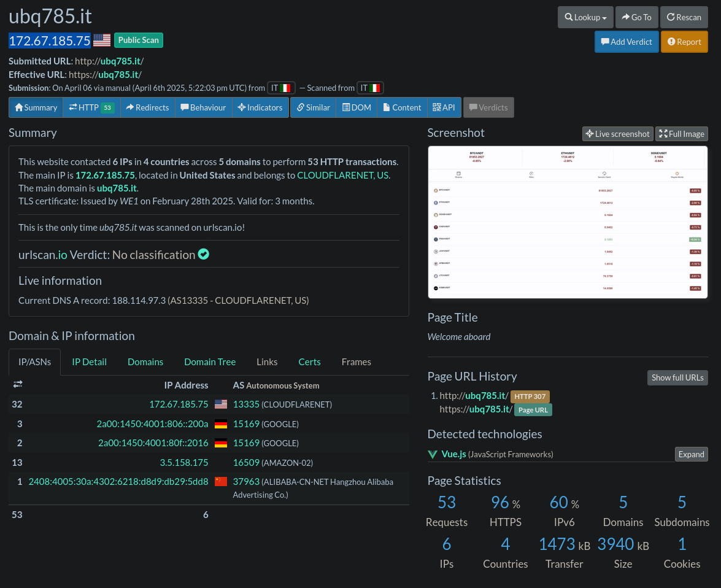The height and width of the screenshot is (588, 721).
Task: Open the Full Image view
Action: [x=681, y=134]
